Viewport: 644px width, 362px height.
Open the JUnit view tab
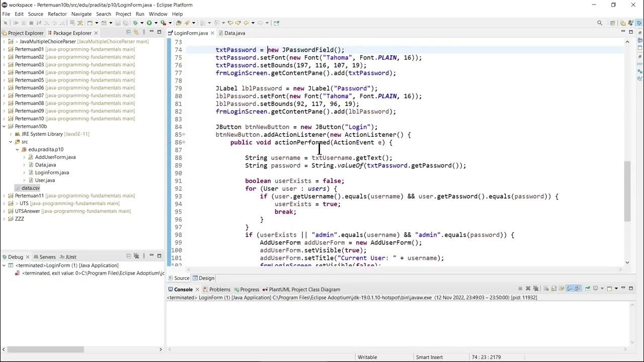tap(67, 257)
